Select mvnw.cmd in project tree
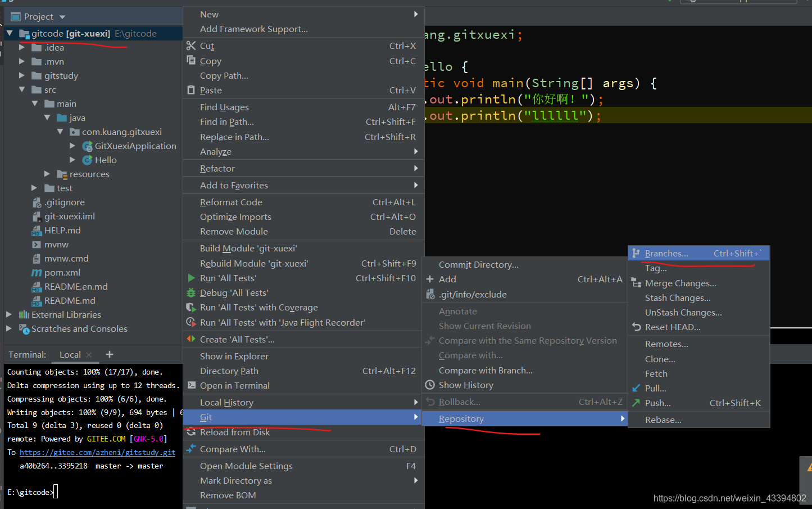Image resolution: width=812 pixels, height=509 pixels. (66, 258)
